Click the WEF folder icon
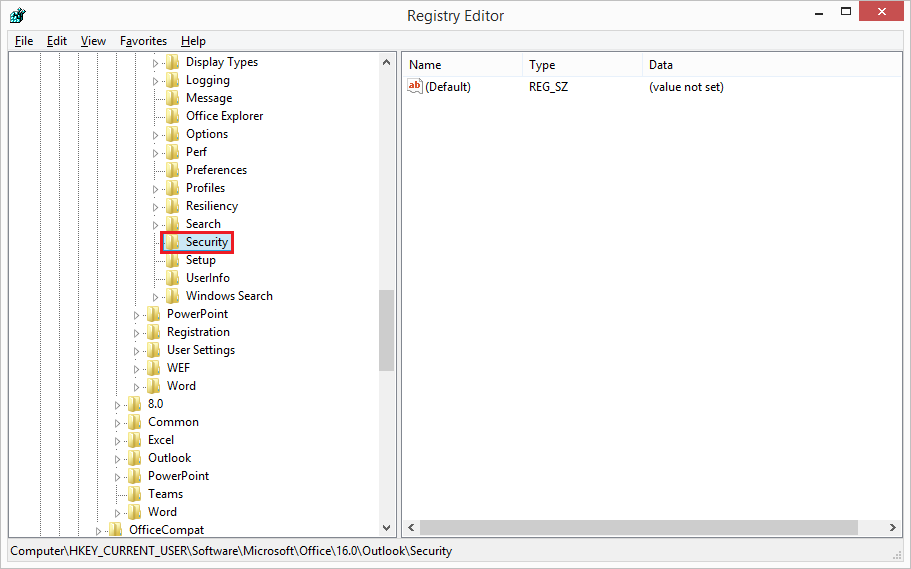The height and width of the screenshot is (569, 911). click(x=153, y=368)
